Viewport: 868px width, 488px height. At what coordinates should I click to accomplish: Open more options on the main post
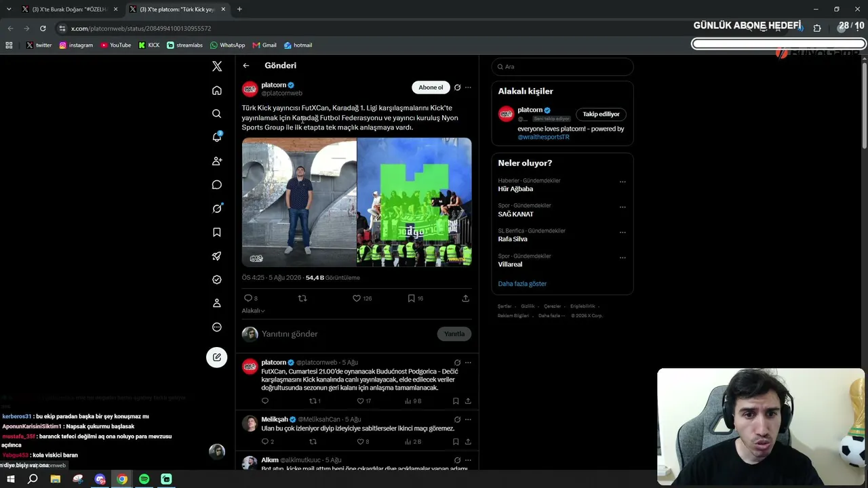pos(468,87)
